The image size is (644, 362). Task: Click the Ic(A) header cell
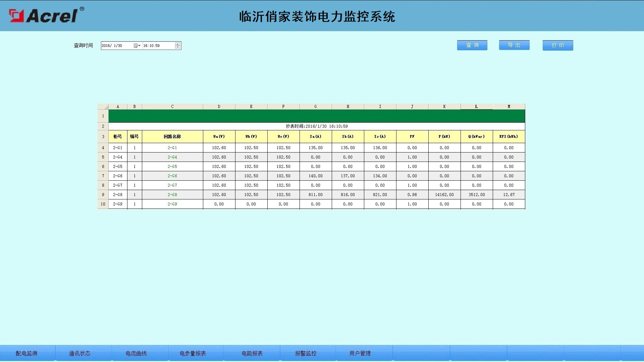[x=380, y=137]
